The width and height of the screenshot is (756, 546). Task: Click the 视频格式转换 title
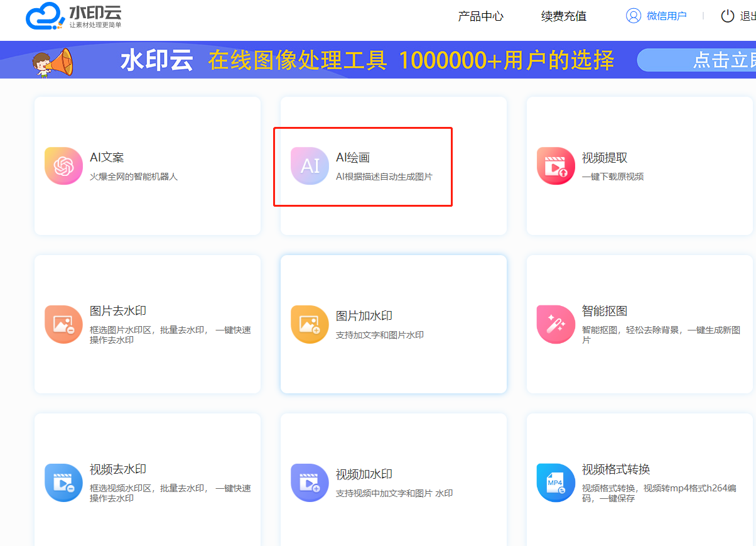[x=616, y=469]
